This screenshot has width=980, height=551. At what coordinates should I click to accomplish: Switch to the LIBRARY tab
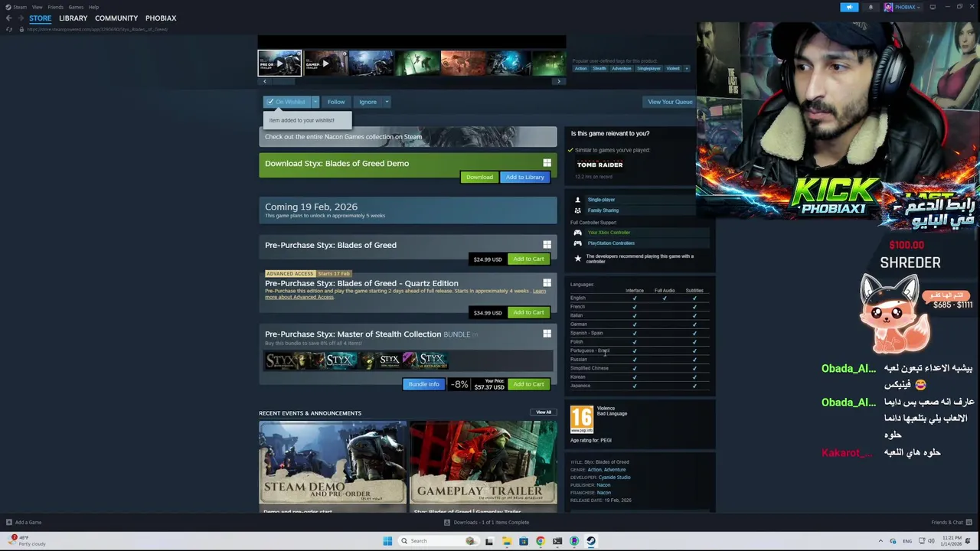(73, 18)
